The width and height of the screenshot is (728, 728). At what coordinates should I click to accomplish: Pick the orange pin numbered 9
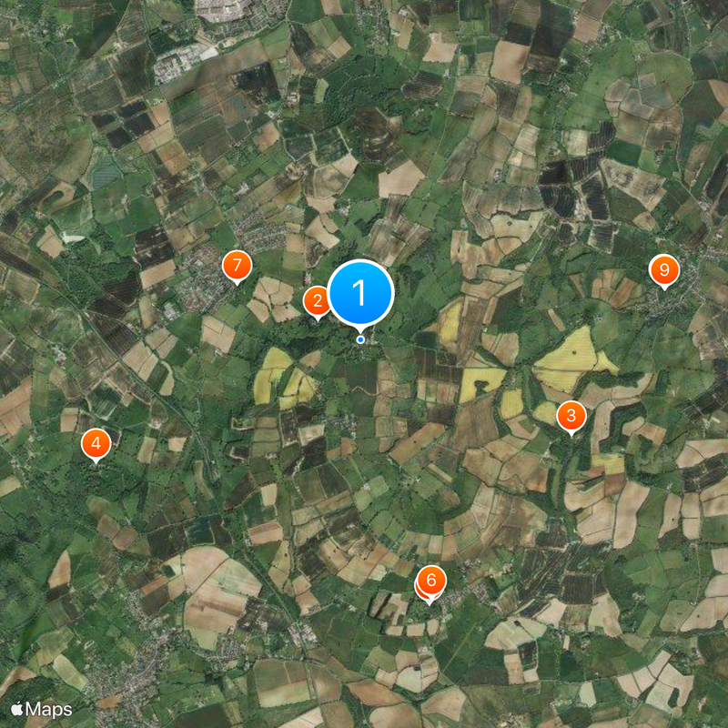pos(664,269)
